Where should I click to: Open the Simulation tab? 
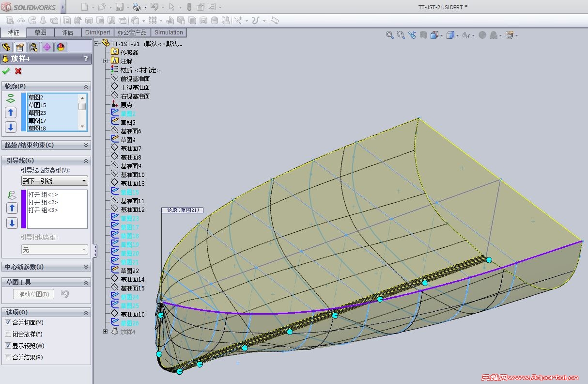coord(169,32)
